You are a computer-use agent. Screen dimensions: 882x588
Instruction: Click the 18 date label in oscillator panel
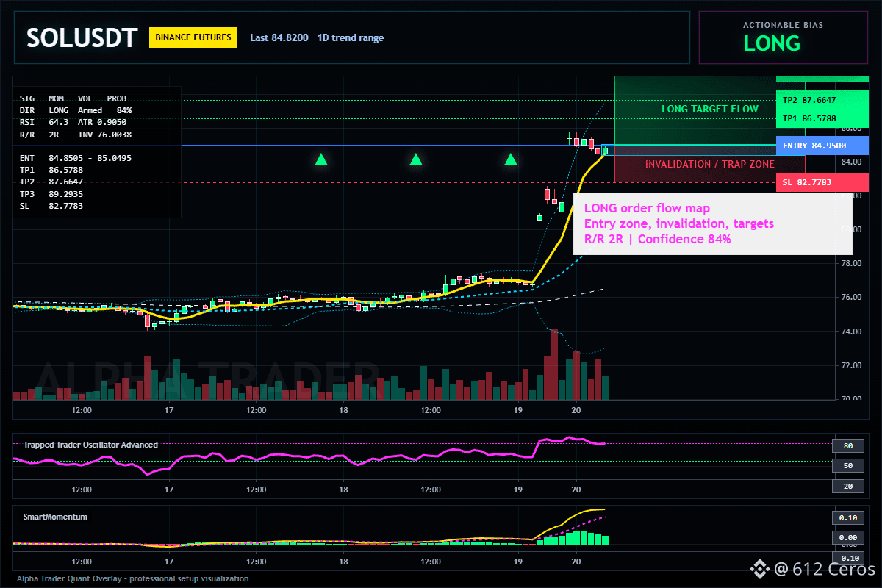pos(343,490)
